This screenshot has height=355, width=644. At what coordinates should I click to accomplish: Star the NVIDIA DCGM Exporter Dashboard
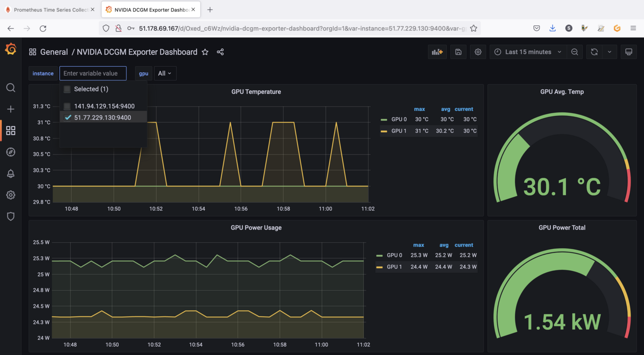(205, 52)
